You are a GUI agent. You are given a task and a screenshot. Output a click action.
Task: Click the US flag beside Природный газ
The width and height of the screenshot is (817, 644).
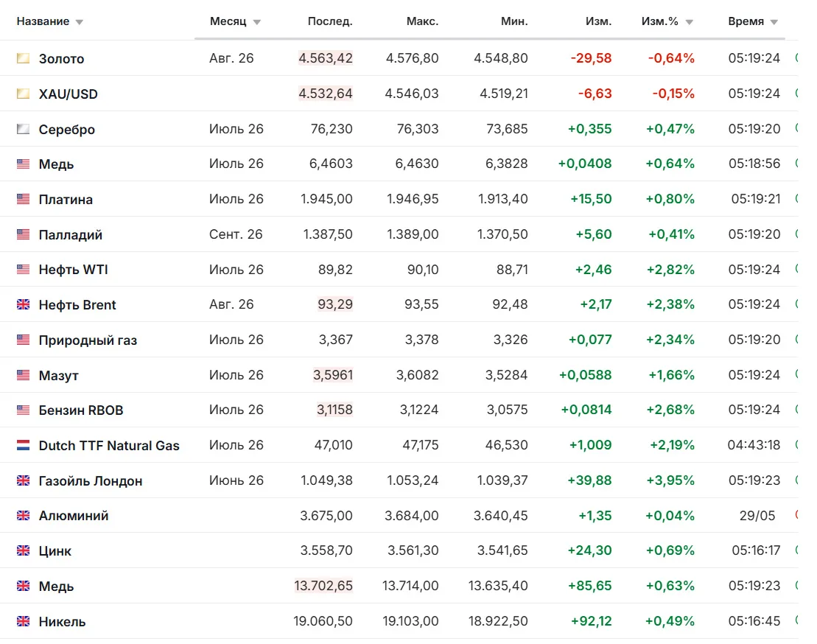pos(23,340)
